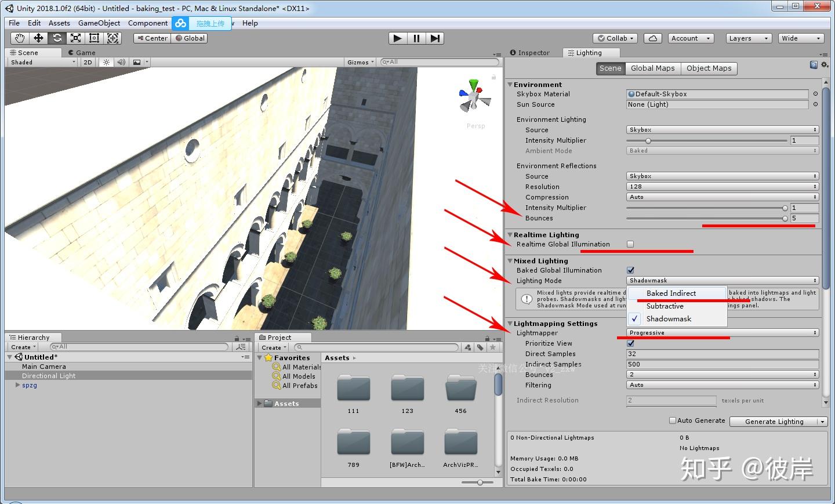This screenshot has width=835, height=504.
Task: Open the GameObject menu
Action: pos(99,23)
